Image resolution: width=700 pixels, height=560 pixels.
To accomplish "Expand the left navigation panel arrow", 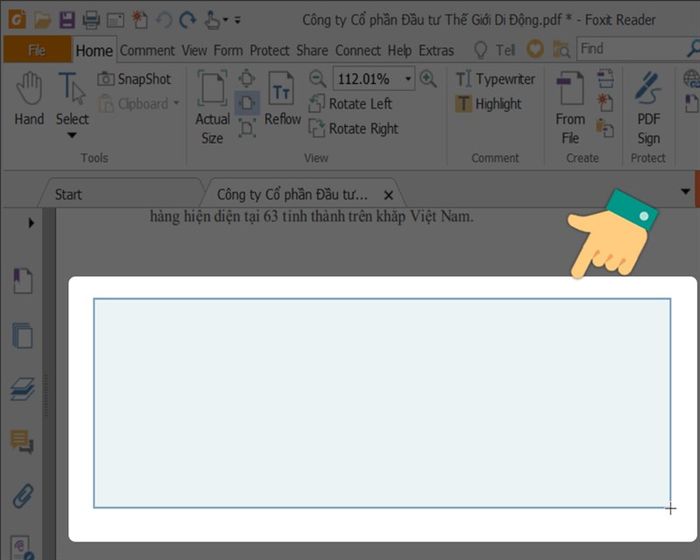I will [x=31, y=222].
